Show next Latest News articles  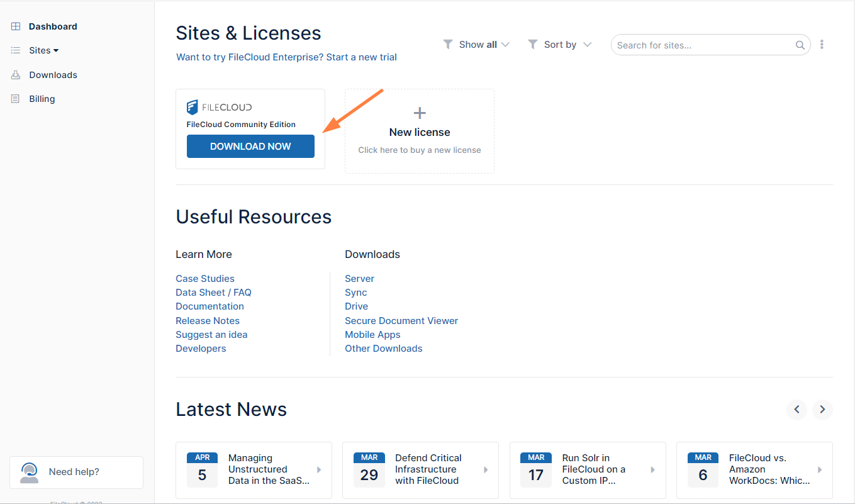[x=822, y=410]
